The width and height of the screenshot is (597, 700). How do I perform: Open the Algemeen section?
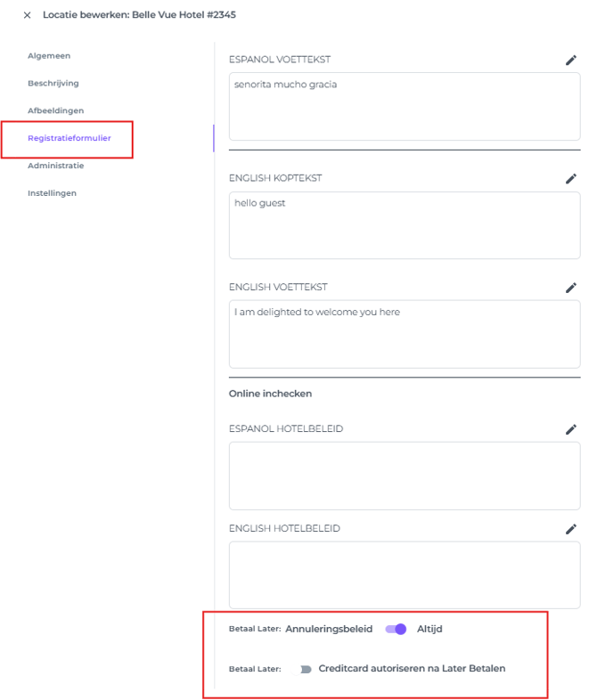point(49,56)
